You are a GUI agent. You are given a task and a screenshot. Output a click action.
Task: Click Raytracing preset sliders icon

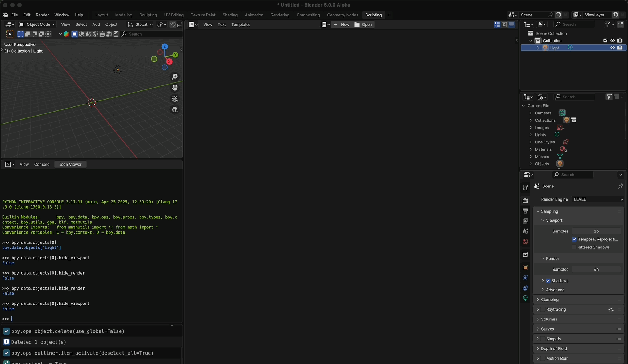[x=611, y=310]
